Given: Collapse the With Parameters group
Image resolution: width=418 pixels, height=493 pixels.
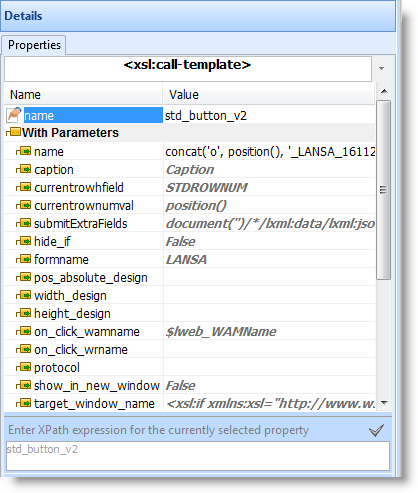Looking at the screenshot, I should tap(13, 132).
